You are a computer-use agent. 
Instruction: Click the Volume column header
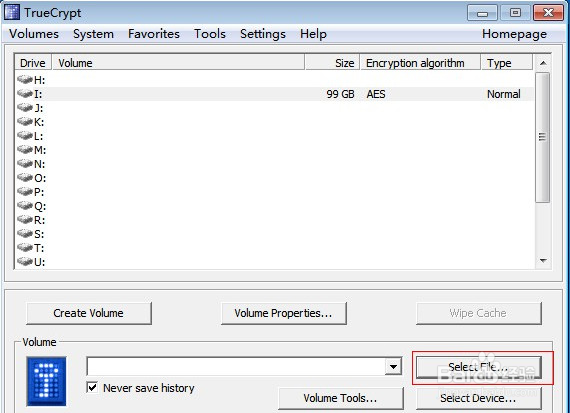coord(178,63)
